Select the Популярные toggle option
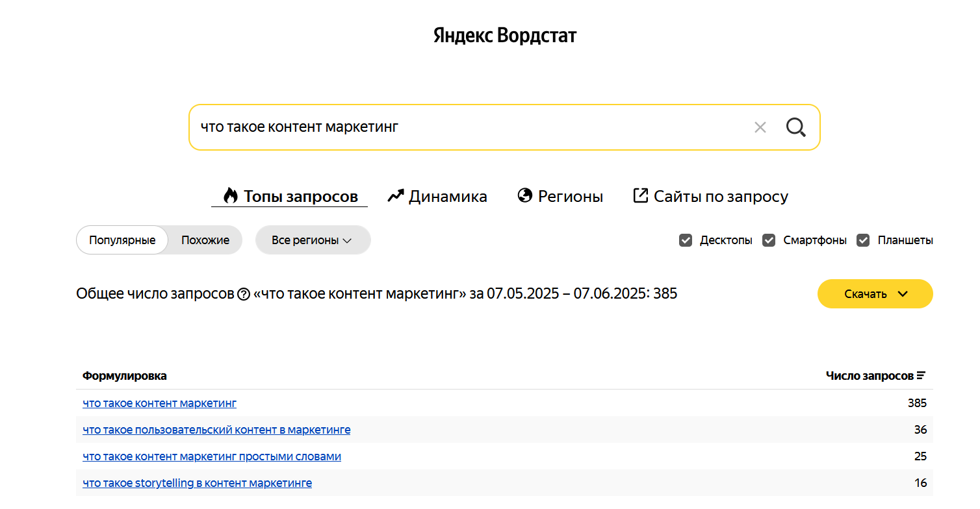Viewport: 980px width, 509px height. [x=122, y=240]
